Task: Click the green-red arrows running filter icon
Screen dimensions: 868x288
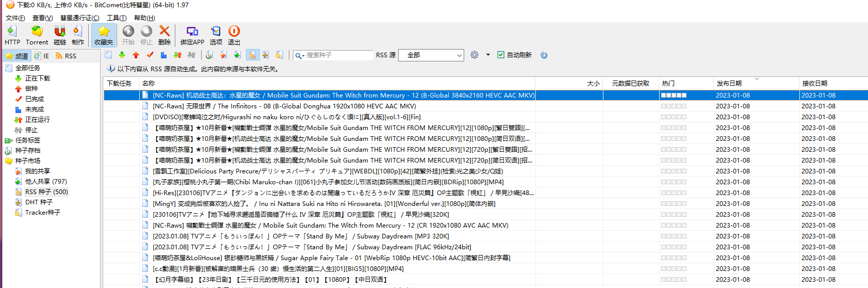Action: [177, 55]
